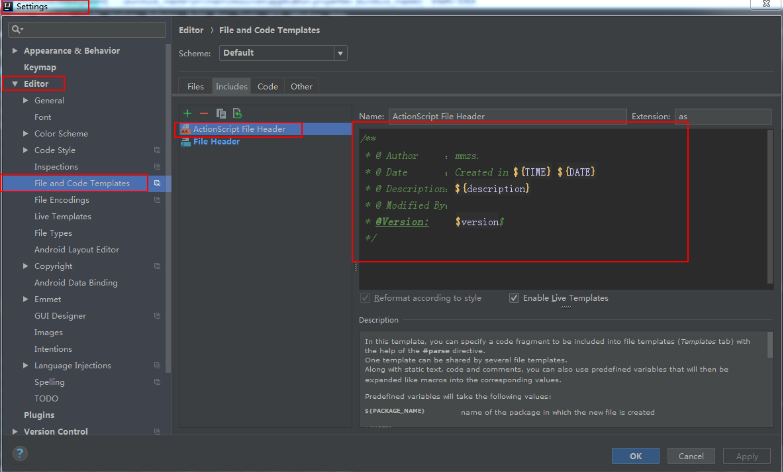Click the Extension input field

point(723,116)
